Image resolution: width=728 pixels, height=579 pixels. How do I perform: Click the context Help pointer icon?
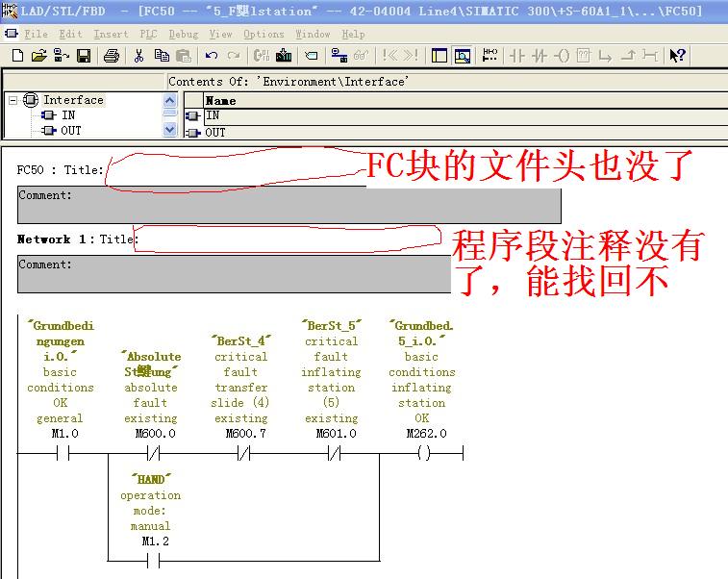pos(677,56)
